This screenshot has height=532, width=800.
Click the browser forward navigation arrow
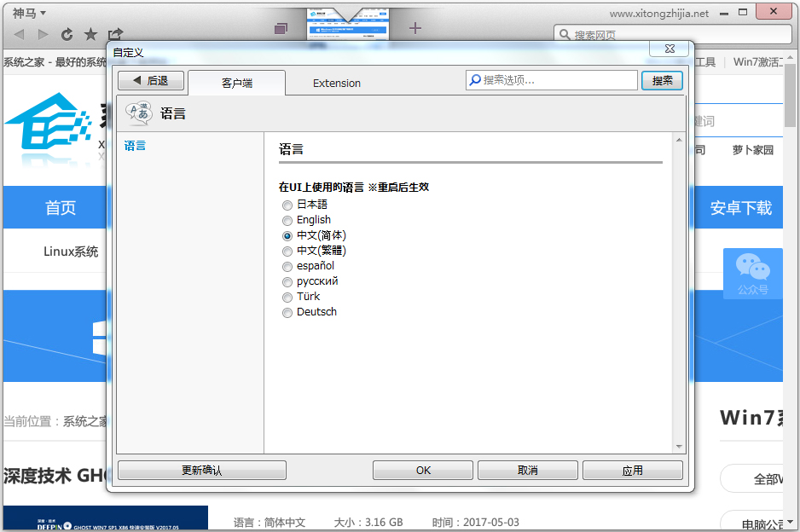click(x=42, y=34)
